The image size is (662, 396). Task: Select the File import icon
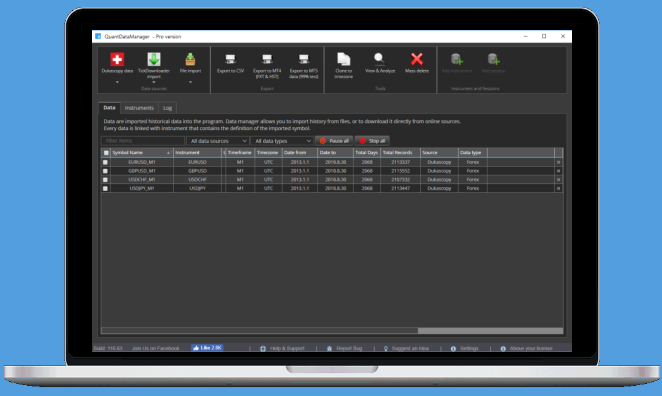click(x=190, y=59)
